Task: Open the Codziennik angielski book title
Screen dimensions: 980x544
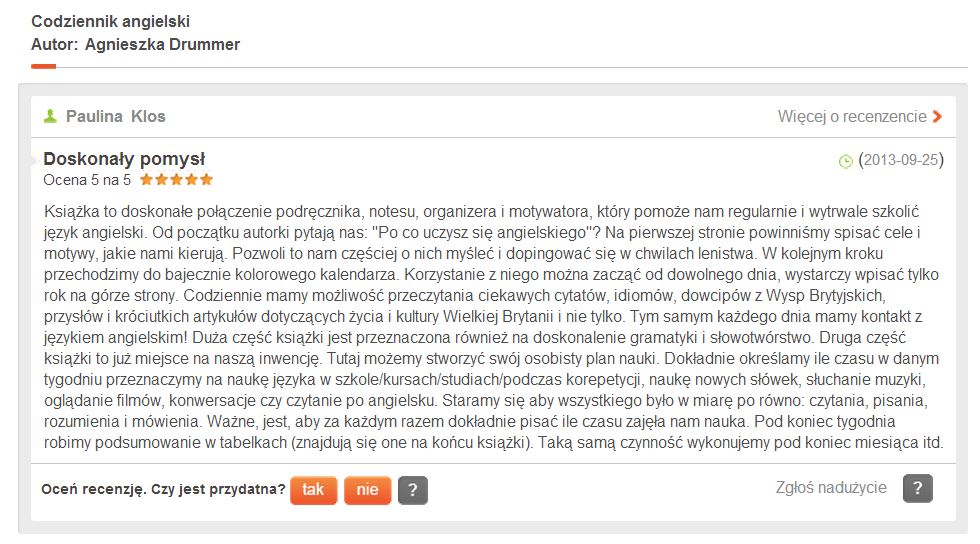Action: [x=110, y=21]
